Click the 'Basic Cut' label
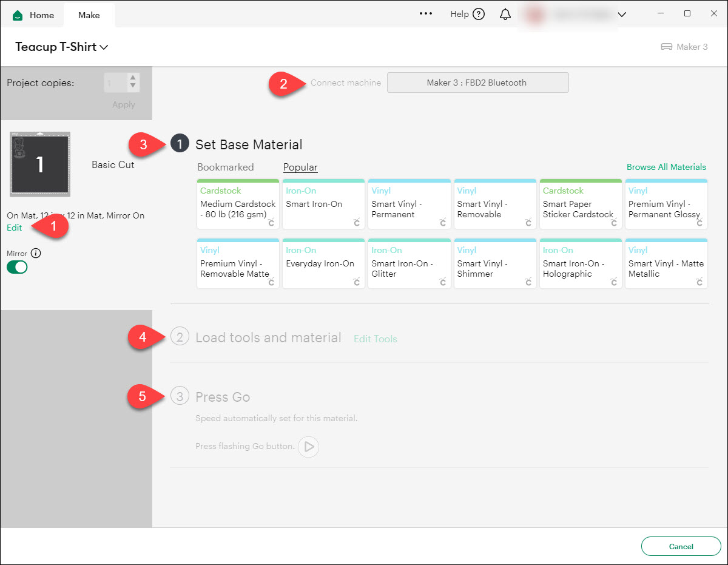 (113, 164)
